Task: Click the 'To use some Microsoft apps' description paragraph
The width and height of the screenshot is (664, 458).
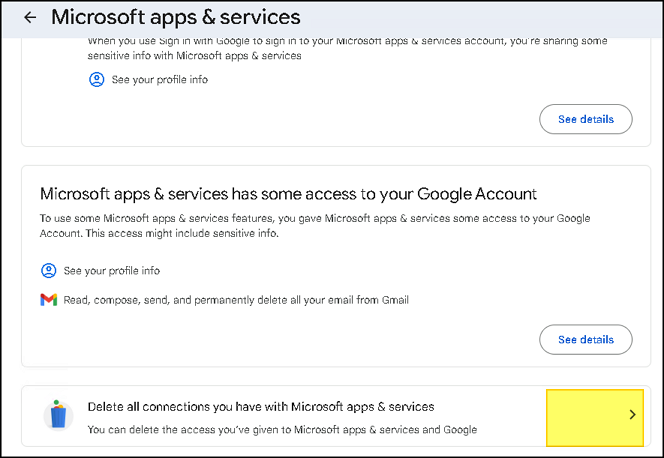Action: [x=315, y=226]
